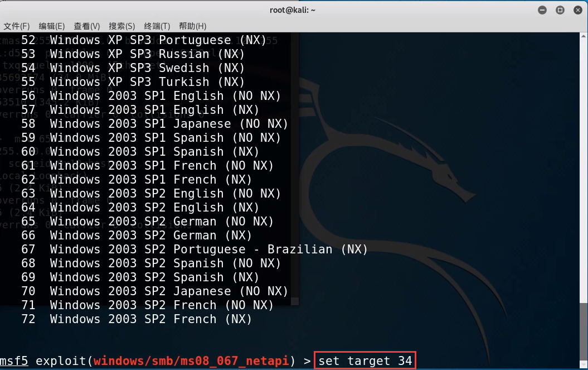The height and width of the screenshot is (370, 588).
Task: Click line 64 Windows 2003 SP2 English (NX)
Action: 140,207
